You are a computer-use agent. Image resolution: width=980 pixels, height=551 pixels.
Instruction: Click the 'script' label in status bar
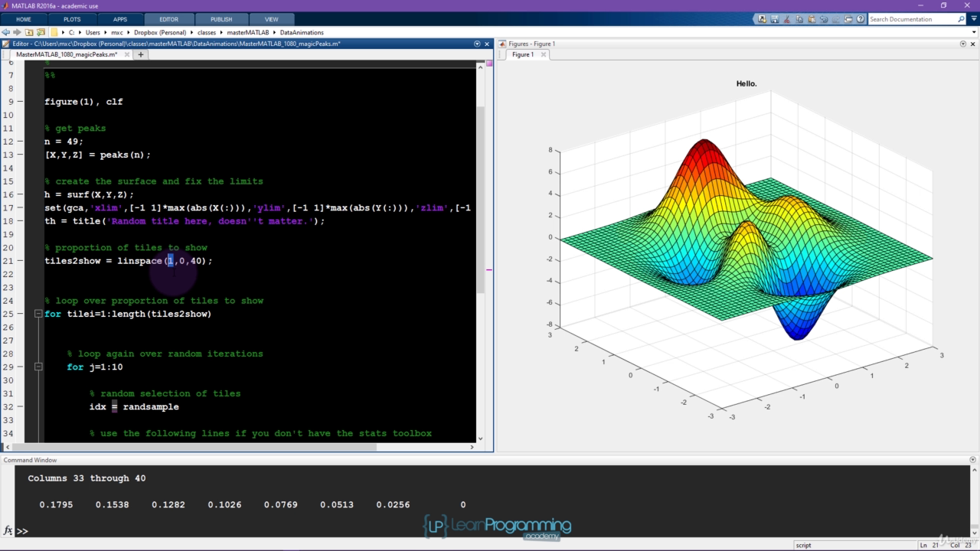tap(803, 545)
